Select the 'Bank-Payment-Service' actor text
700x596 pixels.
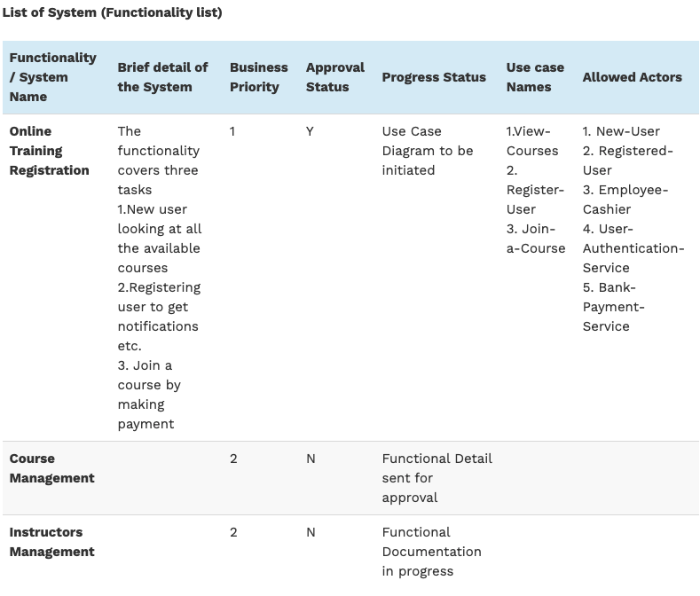click(x=613, y=307)
